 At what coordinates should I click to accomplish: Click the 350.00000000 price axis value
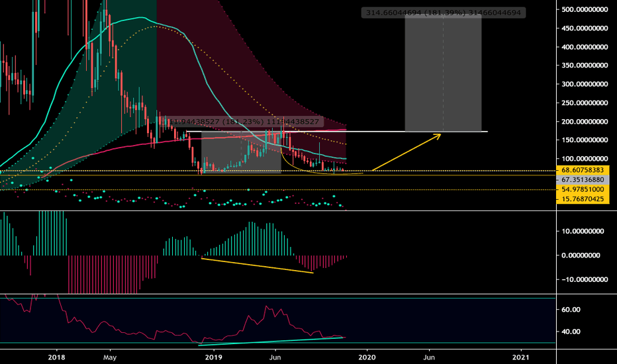point(585,66)
